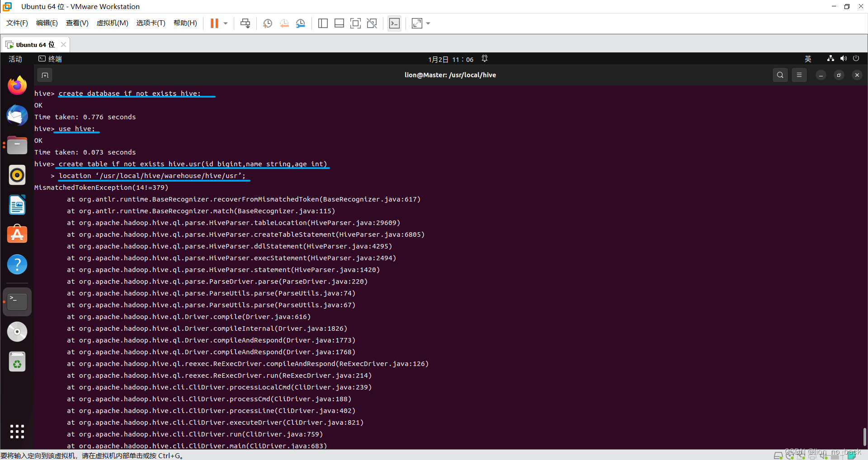Expand the stretch guest dropdown arrow
Image resolution: width=868 pixels, height=460 pixels.
tap(428, 23)
